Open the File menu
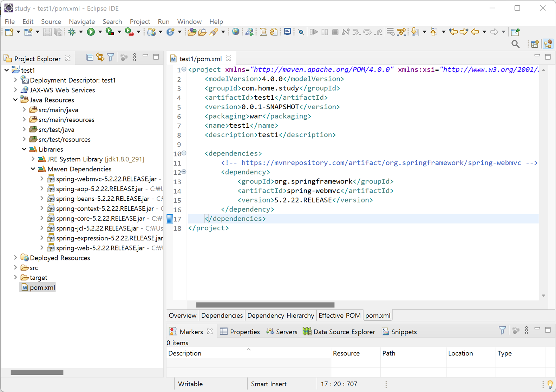This screenshot has height=392, width=556. (9, 21)
